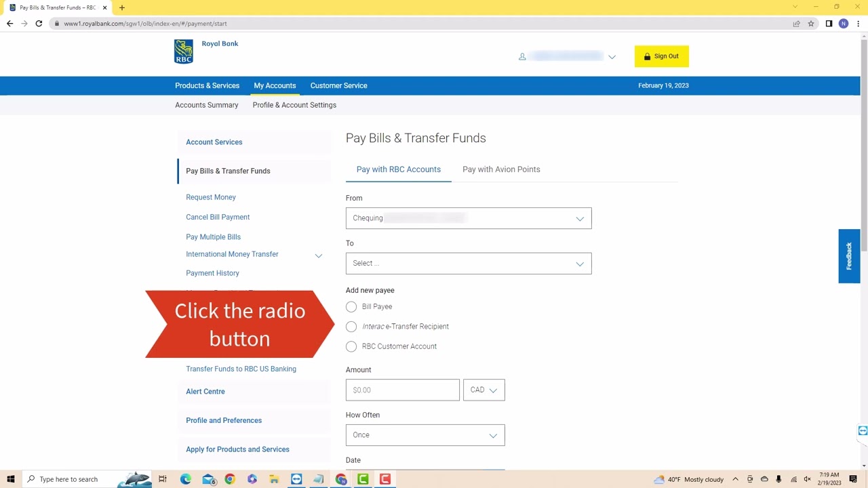Open the Windows Start menu
This screenshot has height=488, width=868.
tap(10, 479)
